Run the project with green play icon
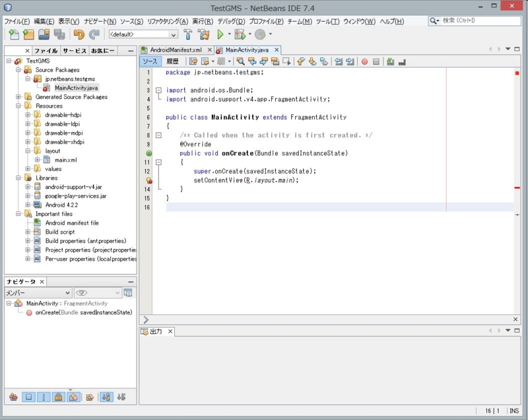 (220, 34)
